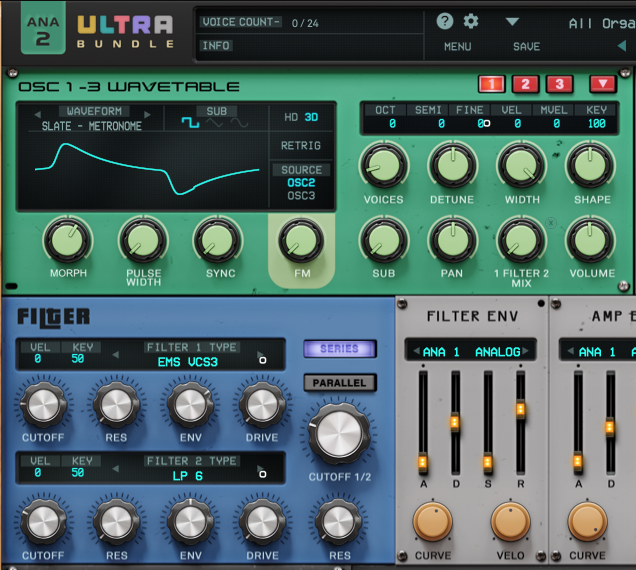The image size is (636, 570).
Task: Click the SHAPE knob
Action: 591,166
